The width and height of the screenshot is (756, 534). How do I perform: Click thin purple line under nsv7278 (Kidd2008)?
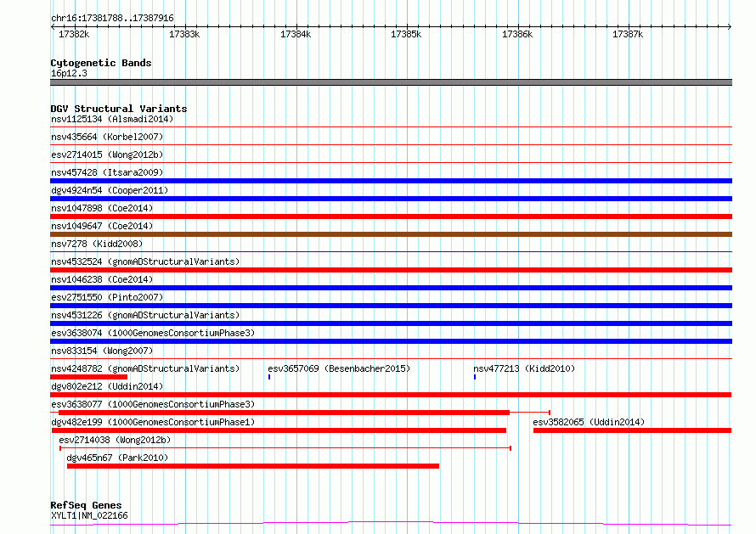(x=391, y=252)
